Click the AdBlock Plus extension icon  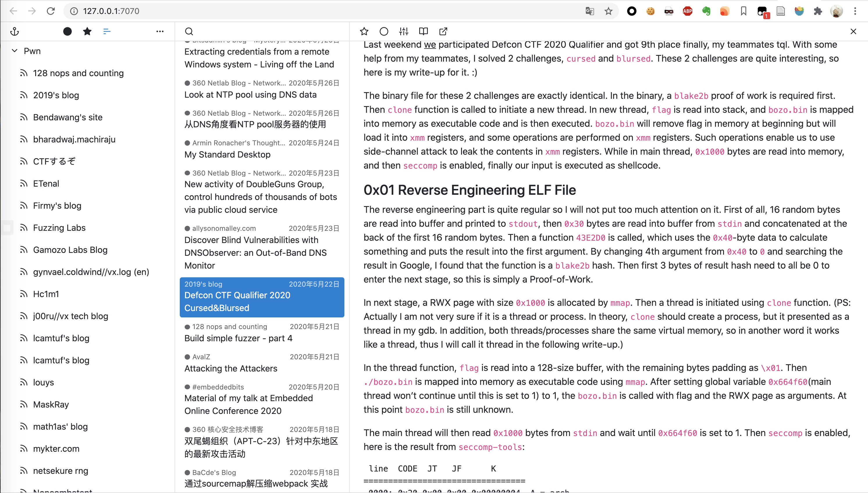[x=687, y=11]
